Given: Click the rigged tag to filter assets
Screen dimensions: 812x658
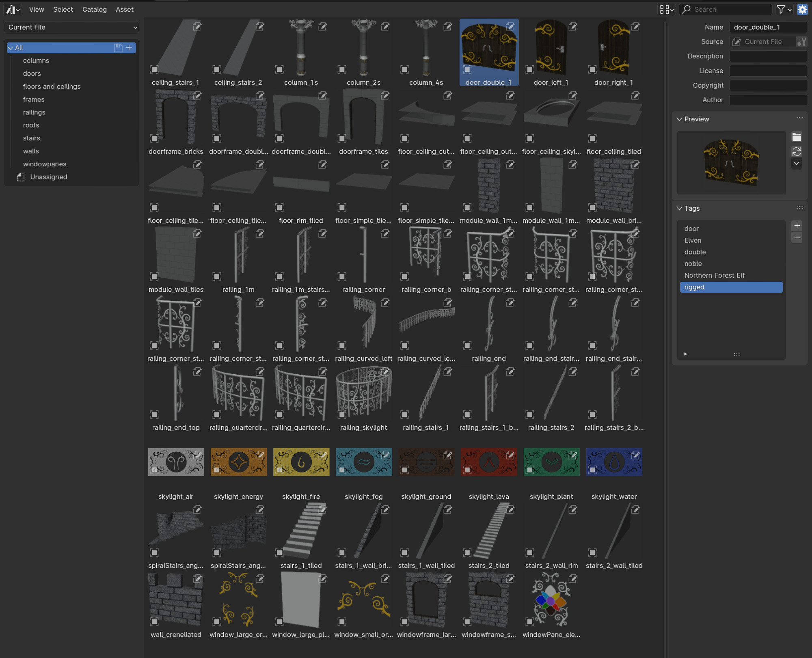Looking at the screenshot, I should click(731, 287).
